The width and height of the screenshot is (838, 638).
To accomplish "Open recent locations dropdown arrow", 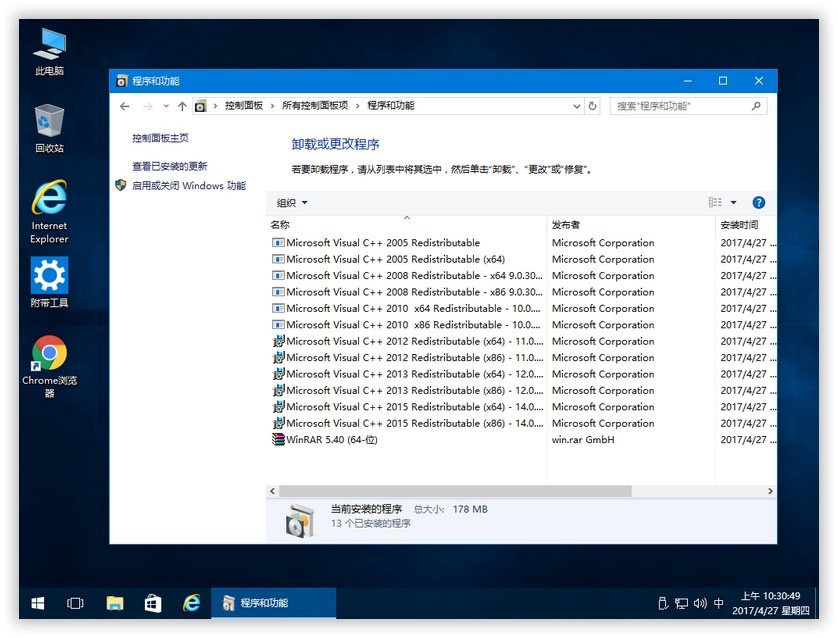I will pyautogui.click(x=166, y=106).
